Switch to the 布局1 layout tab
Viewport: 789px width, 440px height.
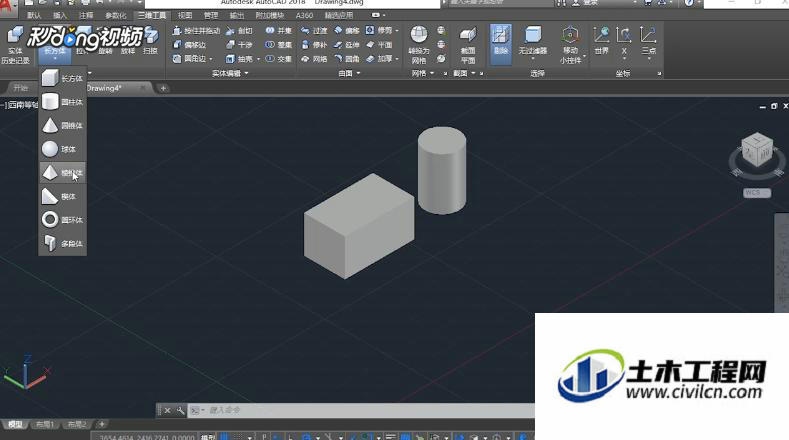point(45,424)
